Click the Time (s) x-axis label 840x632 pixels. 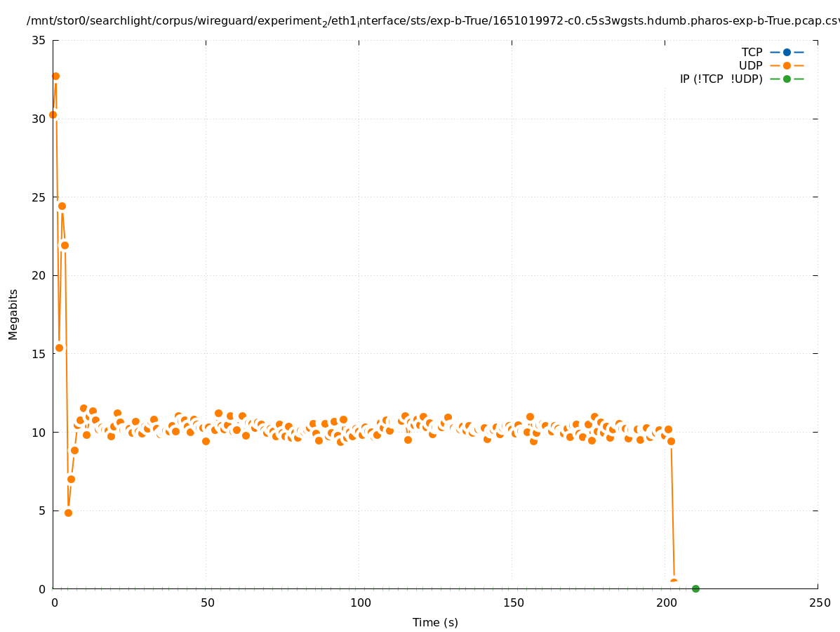(x=435, y=622)
